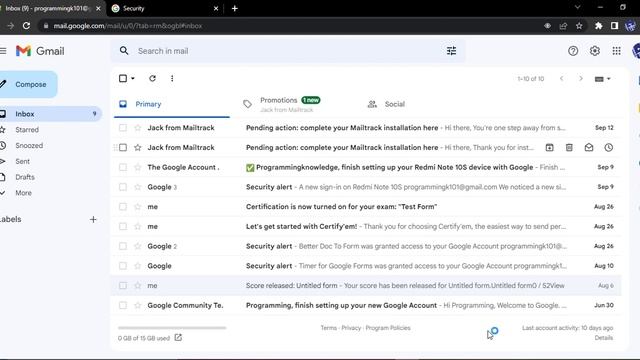The height and width of the screenshot is (360, 640).
Task: Delete the hovered Mailtrack email
Action: tap(569, 147)
